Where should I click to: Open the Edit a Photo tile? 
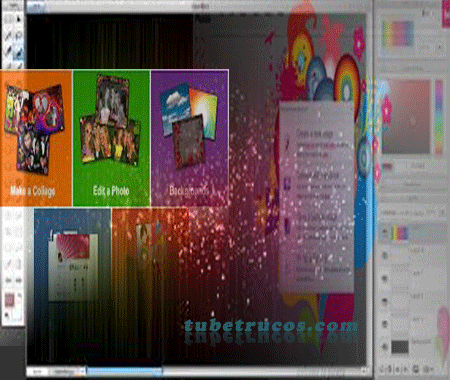(x=111, y=138)
